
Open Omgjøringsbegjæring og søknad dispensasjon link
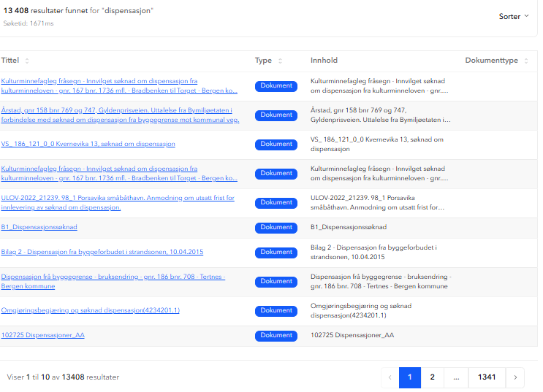91,310
